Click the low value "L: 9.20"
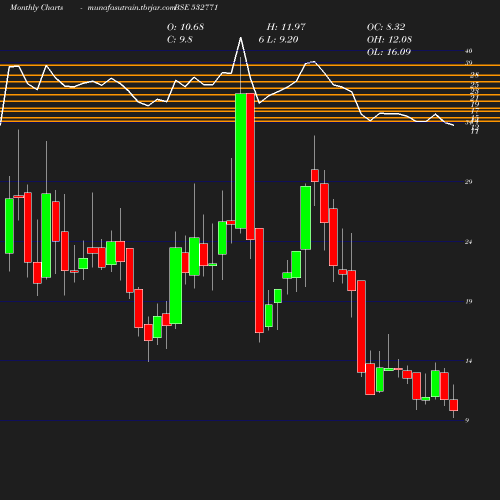This screenshot has width=500, height=500. (282, 39)
